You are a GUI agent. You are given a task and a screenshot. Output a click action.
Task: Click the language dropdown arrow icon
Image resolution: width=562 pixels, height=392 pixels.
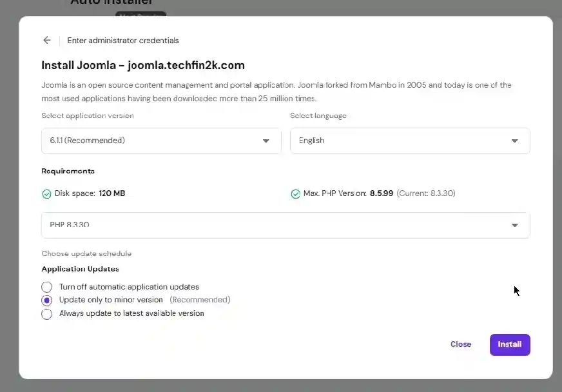515,141
